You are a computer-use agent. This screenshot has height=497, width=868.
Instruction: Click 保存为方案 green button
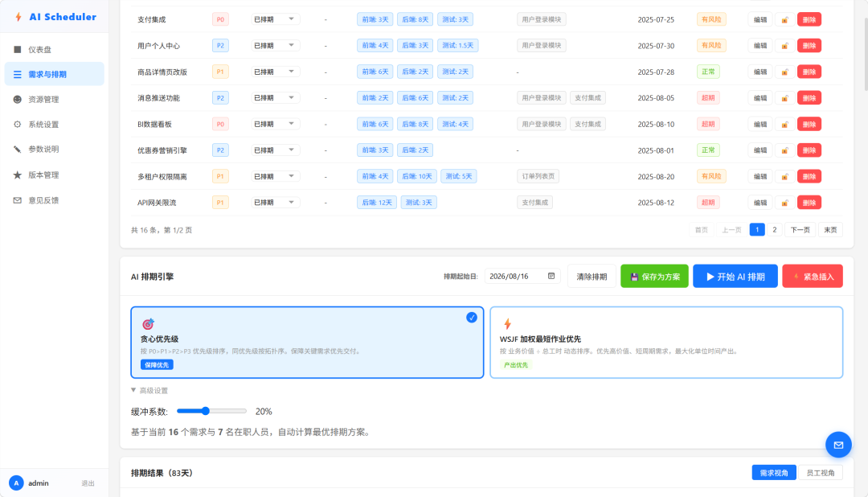654,277
